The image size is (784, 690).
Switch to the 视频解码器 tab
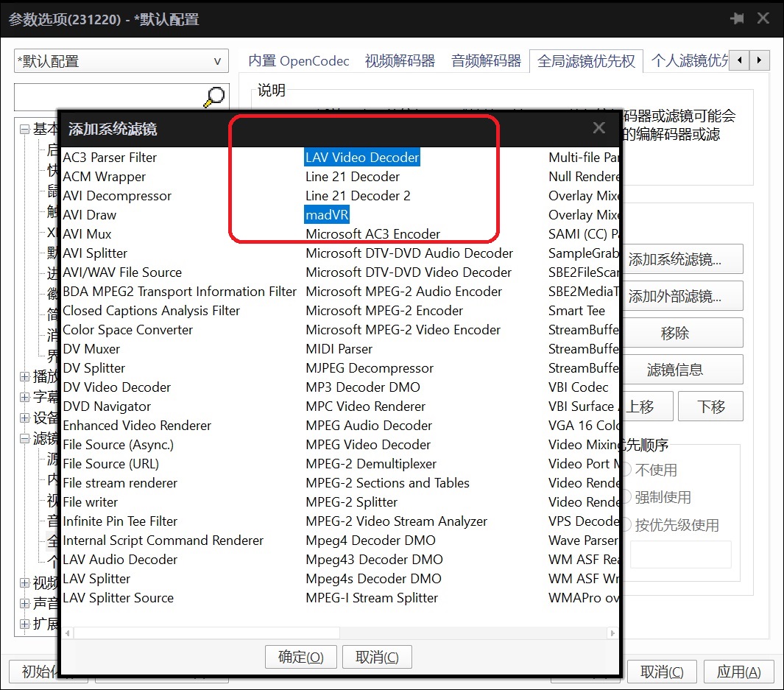[x=400, y=61]
